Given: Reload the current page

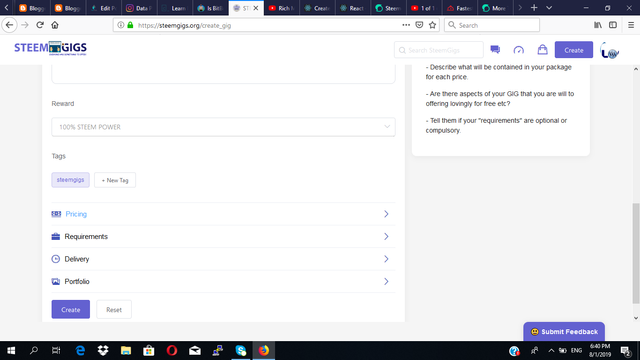Looking at the screenshot, I should point(40,25).
